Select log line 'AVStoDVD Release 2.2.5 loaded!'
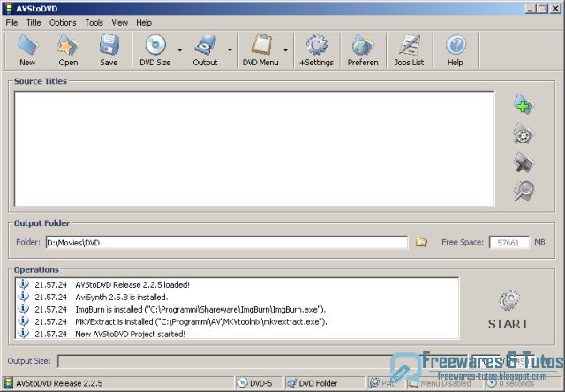 [x=132, y=284]
